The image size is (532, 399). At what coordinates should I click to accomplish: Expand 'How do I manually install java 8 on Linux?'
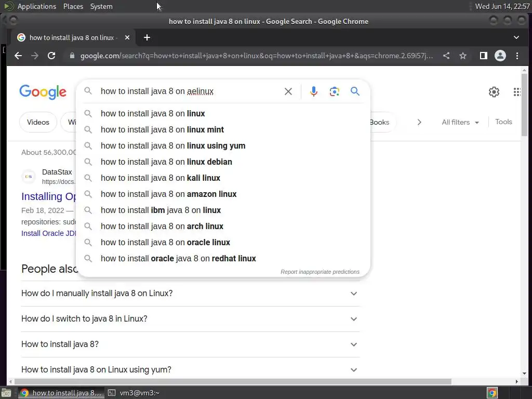click(190, 294)
